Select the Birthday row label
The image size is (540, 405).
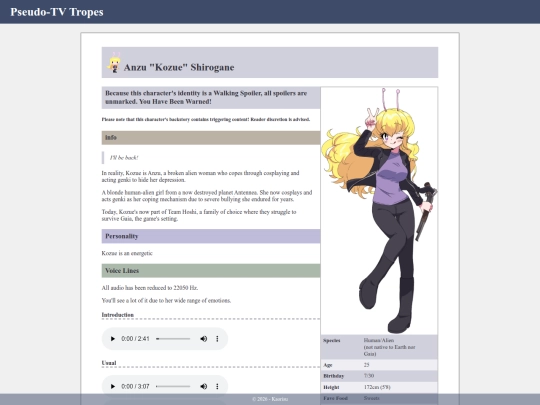tap(334, 376)
